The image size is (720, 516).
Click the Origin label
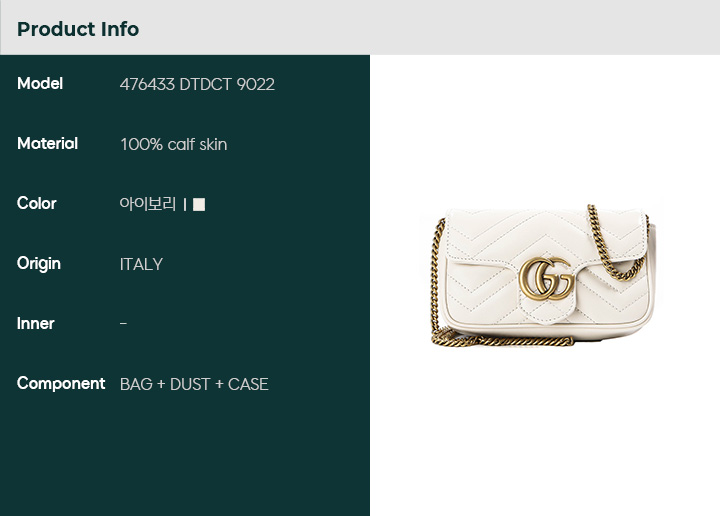(39, 264)
